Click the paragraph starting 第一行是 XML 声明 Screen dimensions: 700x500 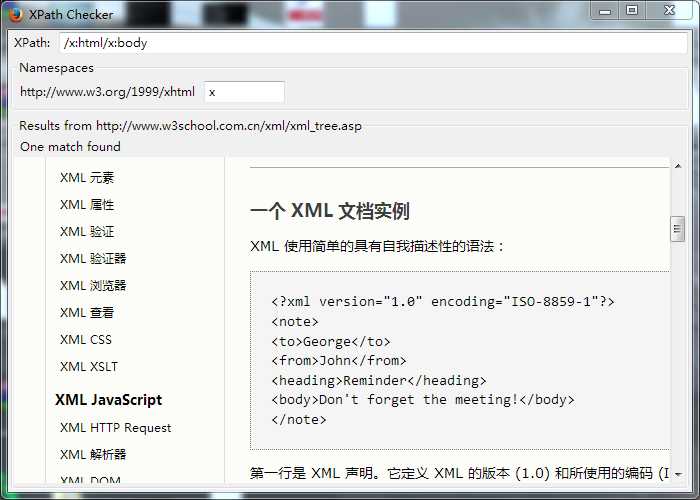[x=460, y=473]
